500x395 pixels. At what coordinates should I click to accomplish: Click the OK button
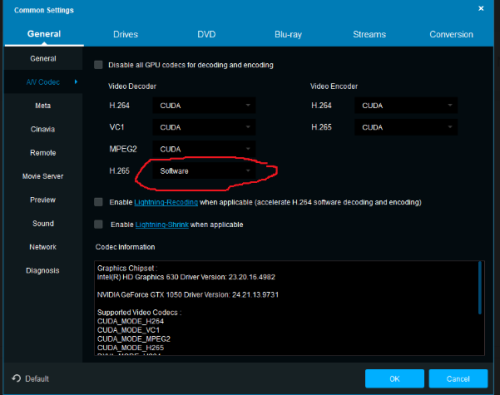[394, 379]
